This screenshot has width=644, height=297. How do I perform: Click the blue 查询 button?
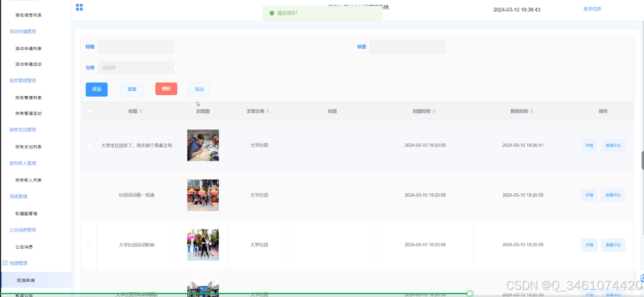(x=97, y=89)
